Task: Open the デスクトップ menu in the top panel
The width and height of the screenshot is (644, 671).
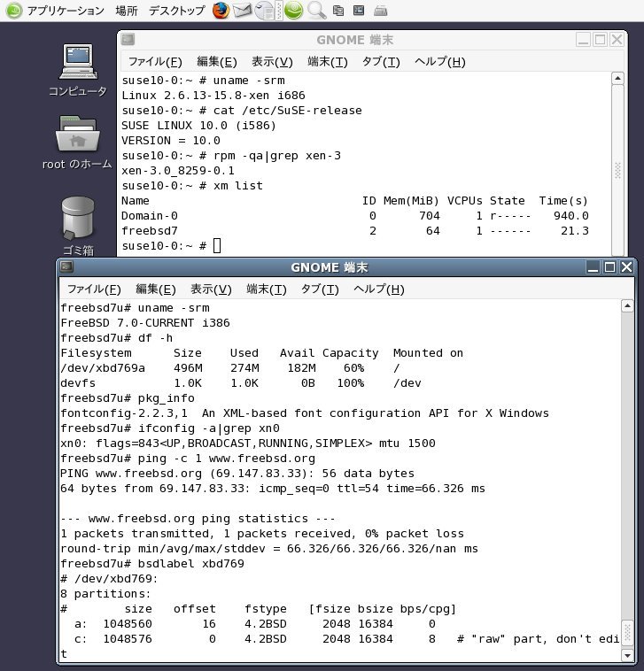Action: (177, 11)
